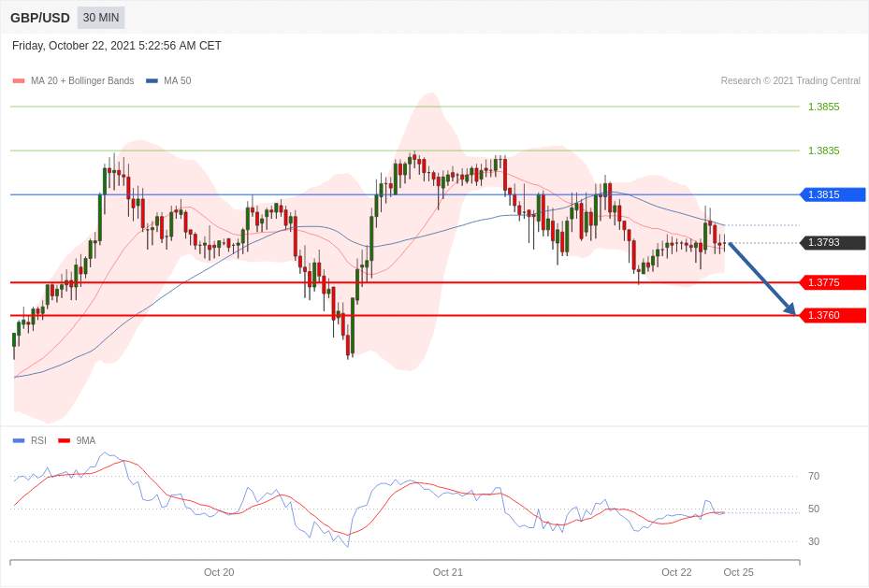
Task: Click the RSI 50 axis value
Action: [814, 509]
